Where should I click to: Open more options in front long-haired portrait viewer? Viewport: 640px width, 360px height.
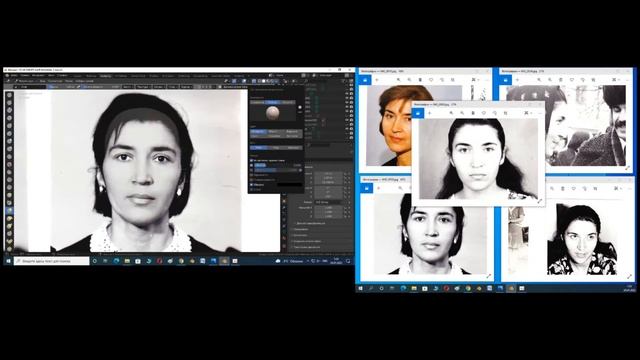540,113
